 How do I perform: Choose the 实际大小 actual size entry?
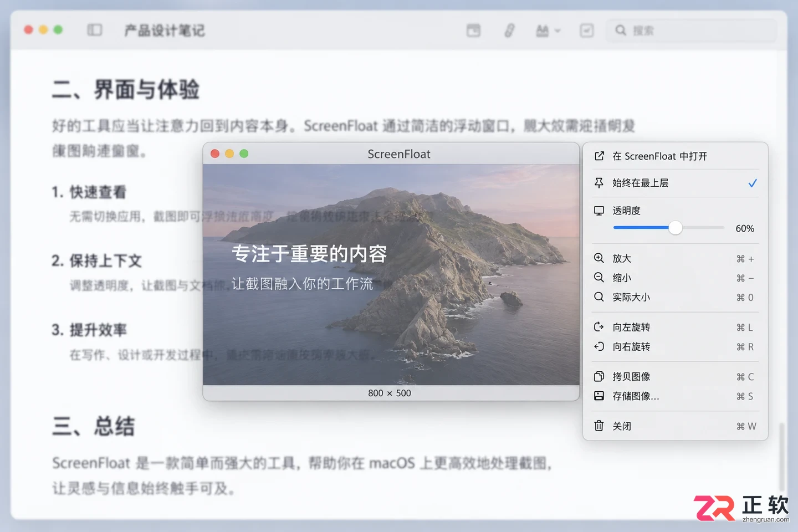click(x=676, y=298)
